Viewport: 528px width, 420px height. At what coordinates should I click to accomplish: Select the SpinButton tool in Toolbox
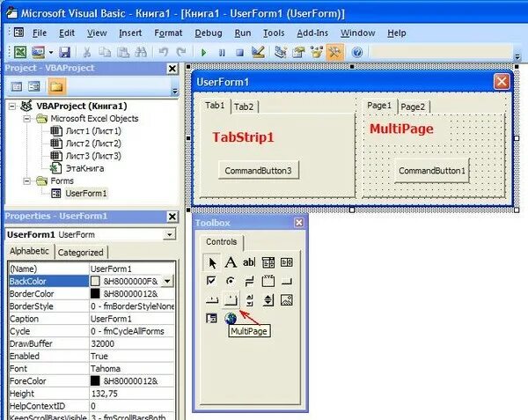(x=268, y=299)
